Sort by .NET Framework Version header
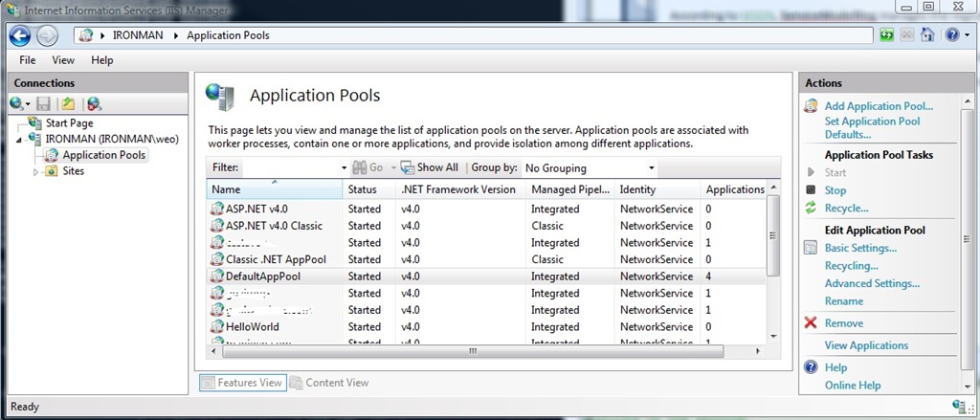Image resolution: width=980 pixels, height=420 pixels. coord(460,189)
